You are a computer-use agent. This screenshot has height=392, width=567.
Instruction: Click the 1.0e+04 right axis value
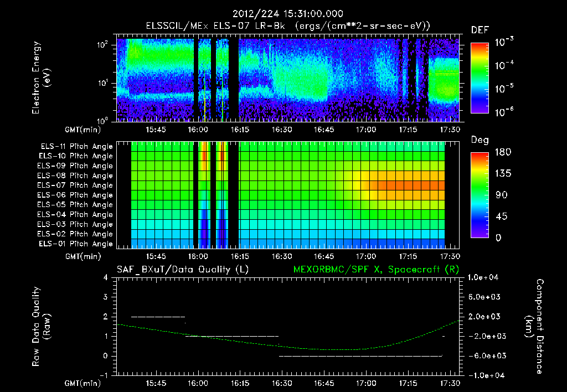483,277
